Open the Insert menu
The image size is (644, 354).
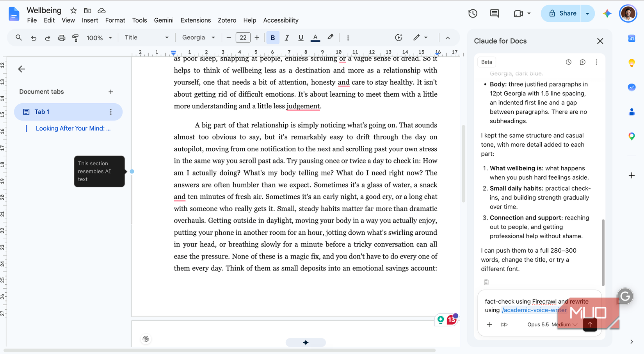click(x=90, y=20)
